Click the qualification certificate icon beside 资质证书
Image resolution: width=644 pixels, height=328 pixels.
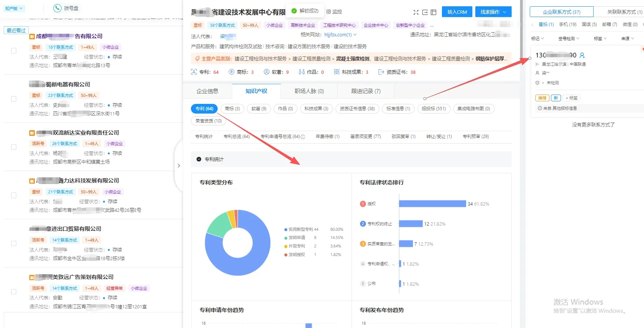point(381,72)
